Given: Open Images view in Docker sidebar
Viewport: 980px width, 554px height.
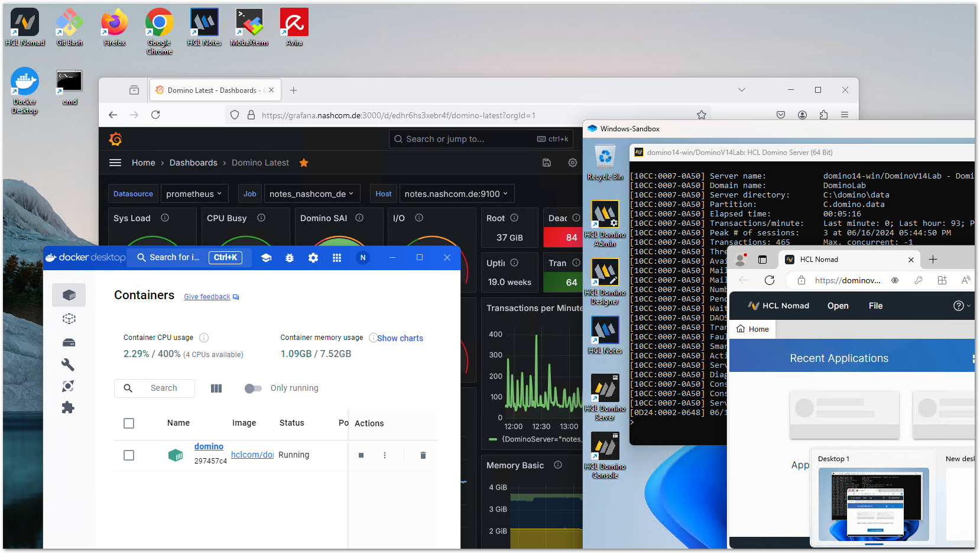Looking at the screenshot, I should click(x=69, y=319).
